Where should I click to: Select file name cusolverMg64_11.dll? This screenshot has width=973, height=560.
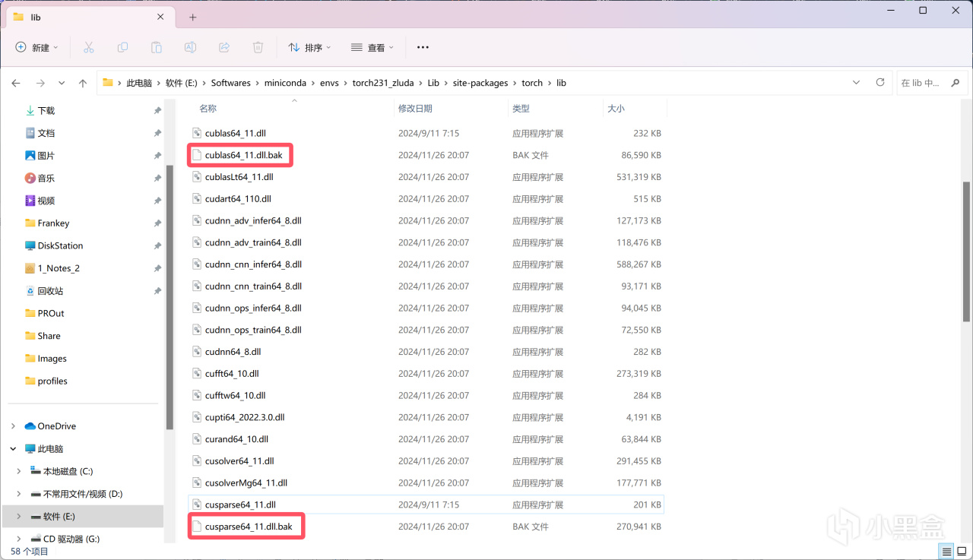click(x=246, y=482)
